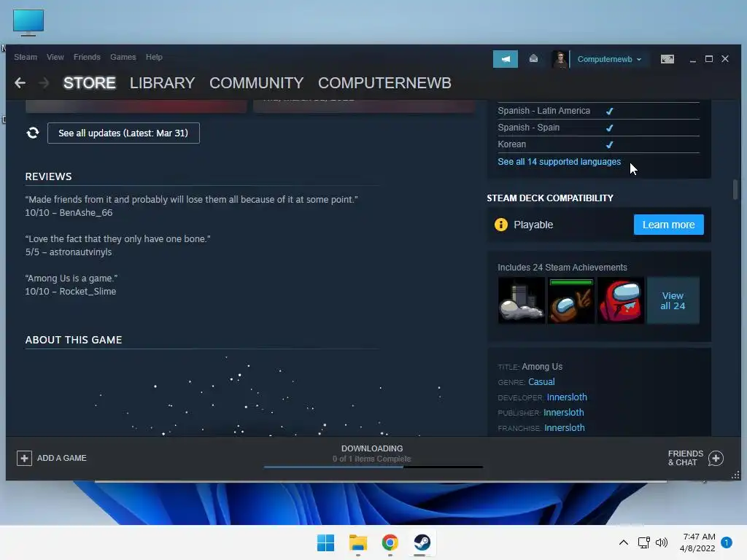Click See all updates (Latest: Mar 31)

click(123, 133)
